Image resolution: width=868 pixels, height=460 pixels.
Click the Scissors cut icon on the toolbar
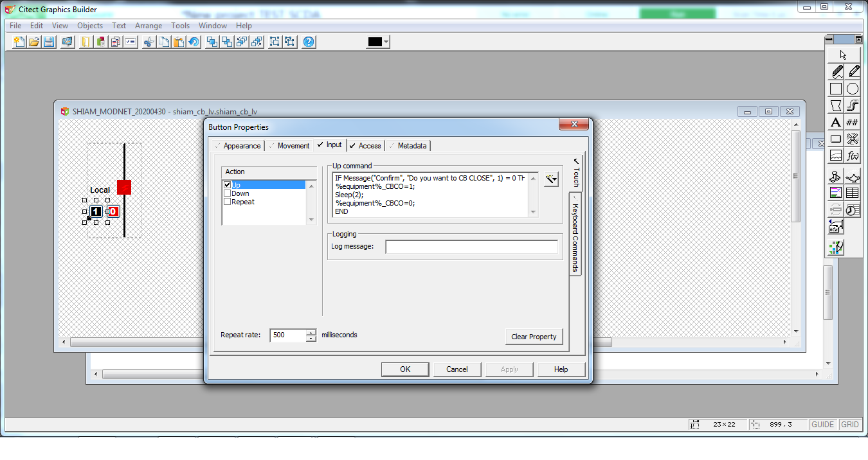pyautogui.click(x=149, y=42)
